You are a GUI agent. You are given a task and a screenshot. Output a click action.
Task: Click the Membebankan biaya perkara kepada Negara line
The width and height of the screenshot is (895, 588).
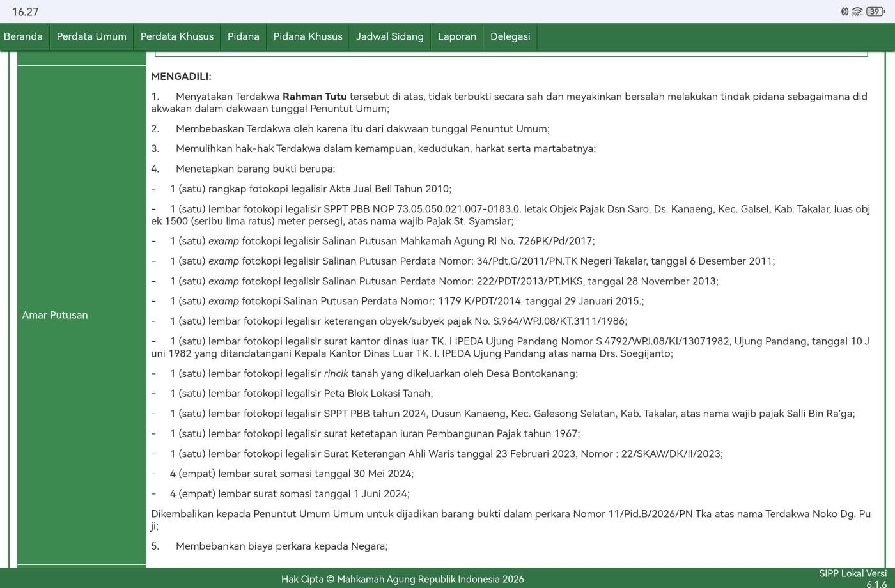coord(281,546)
